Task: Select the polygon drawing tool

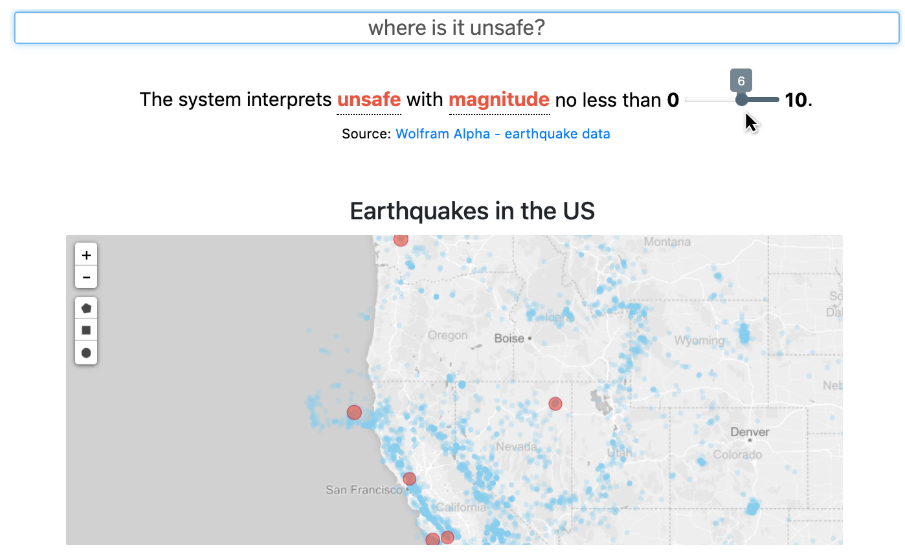Action: tap(87, 308)
